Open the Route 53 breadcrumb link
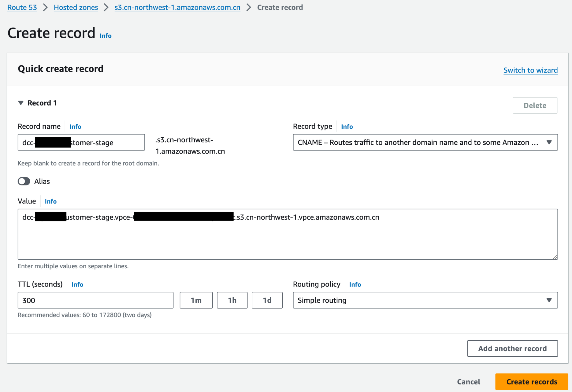 [22, 8]
